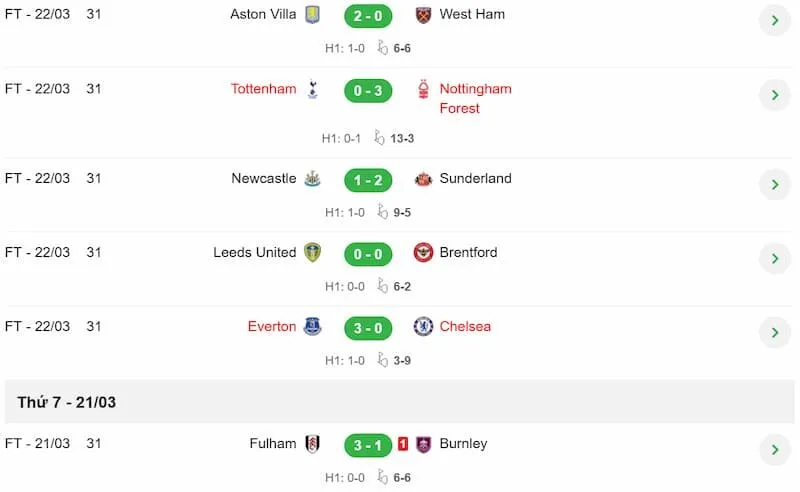Click the Nottingham Forest club crest
The height and width of the screenshot is (492, 800).
click(x=424, y=90)
